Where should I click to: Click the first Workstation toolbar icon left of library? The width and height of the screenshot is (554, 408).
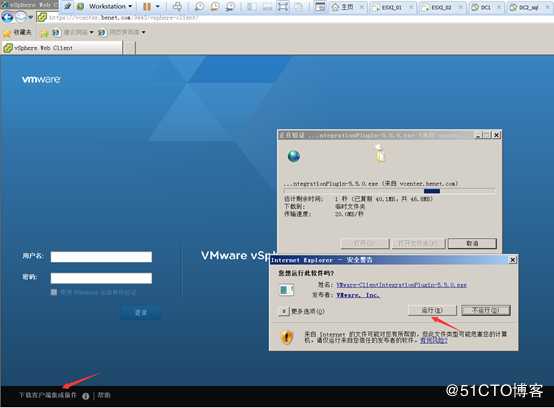tap(68, 6)
